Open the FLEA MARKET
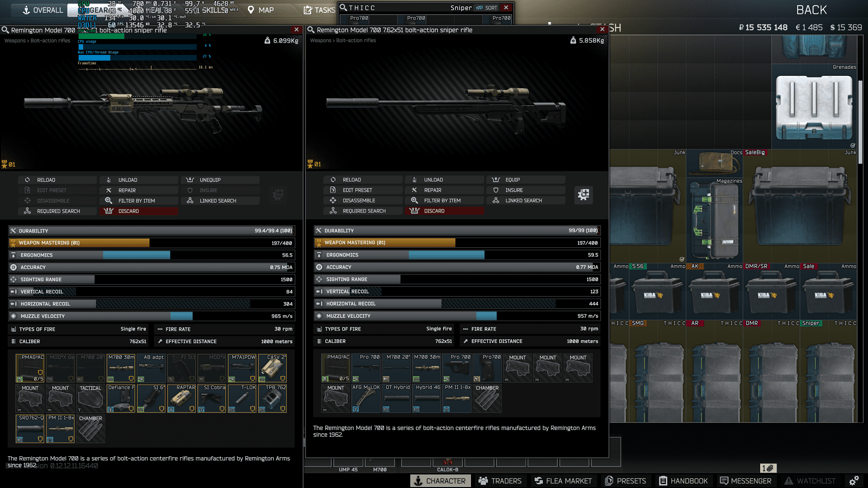Image resolution: width=868 pixels, height=488 pixels. (x=563, y=481)
